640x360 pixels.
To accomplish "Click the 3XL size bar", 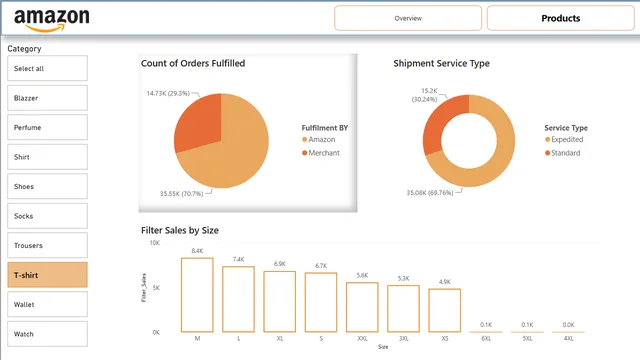I will (x=403, y=309).
